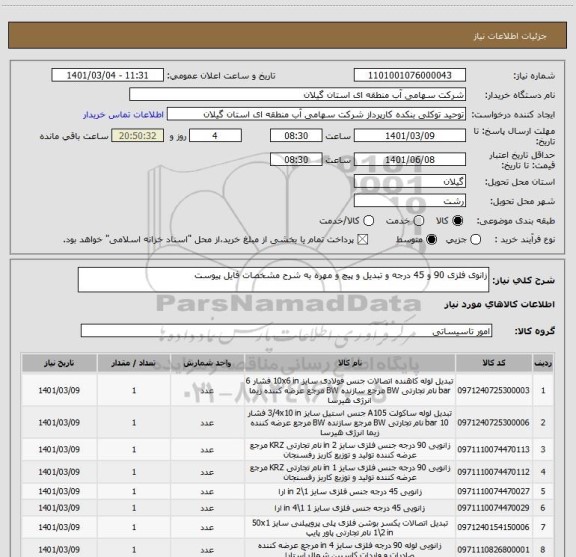Screen dimensions: 576x557
Task: Select the کالا/خدمت radio option
Action: tap(368, 221)
